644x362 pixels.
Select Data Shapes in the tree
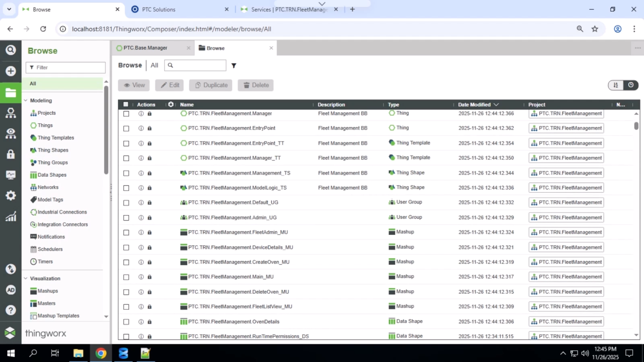click(52, 175)
